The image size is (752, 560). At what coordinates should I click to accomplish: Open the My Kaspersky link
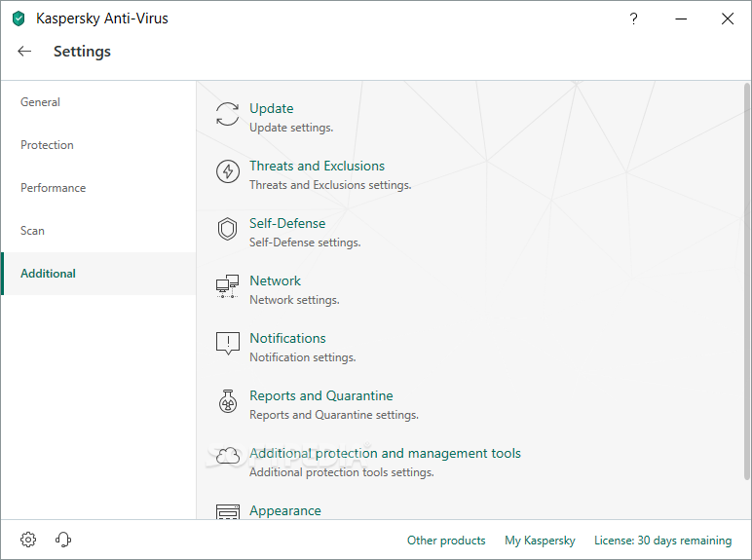point(540,541)
